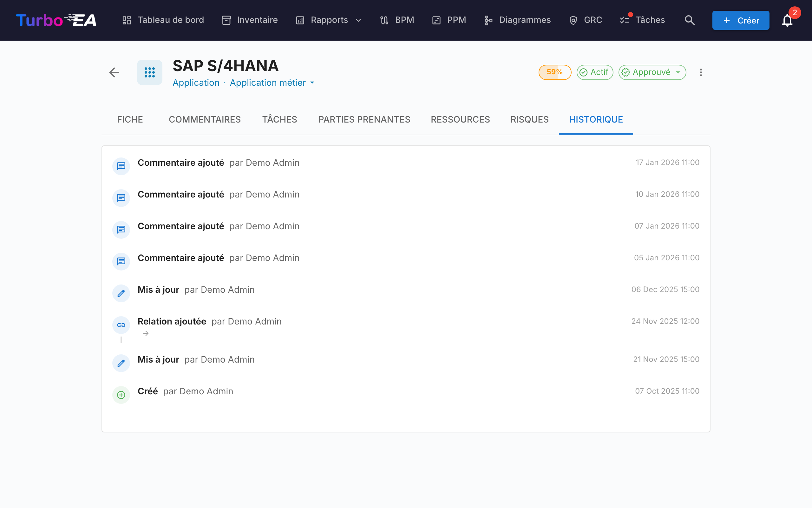Click comment icon for 17 Jan 2026 entry
812x508 pixels.
click(121, 166)
